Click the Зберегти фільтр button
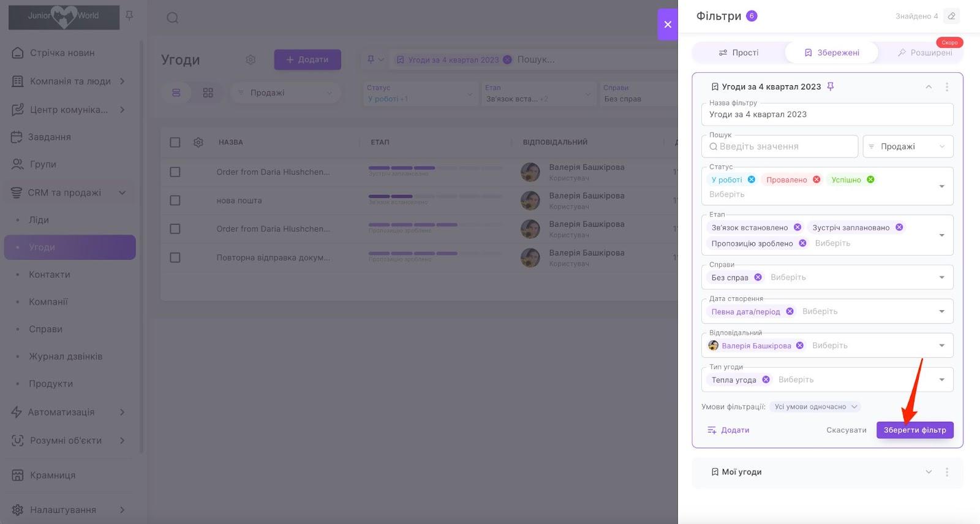 (915, 430)
